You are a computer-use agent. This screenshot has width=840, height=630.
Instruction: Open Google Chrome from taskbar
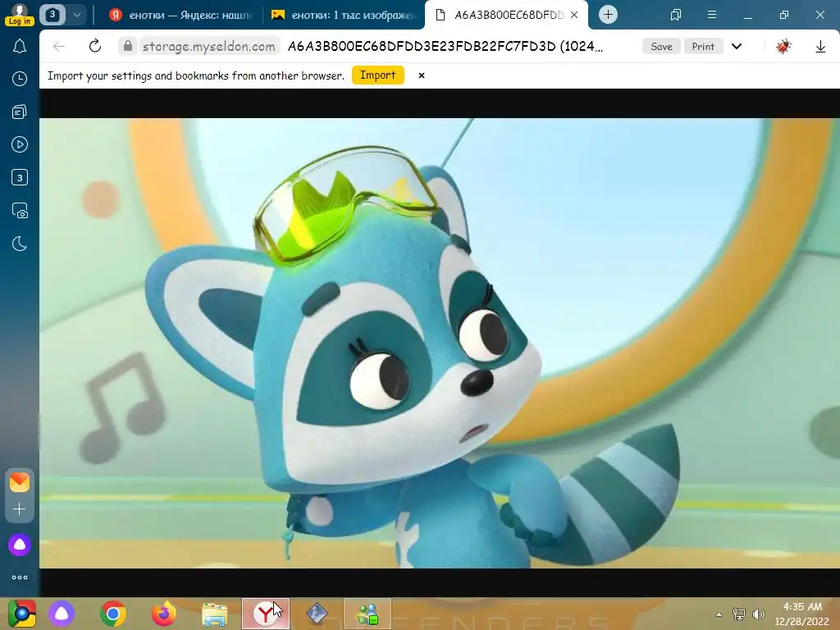113,614
